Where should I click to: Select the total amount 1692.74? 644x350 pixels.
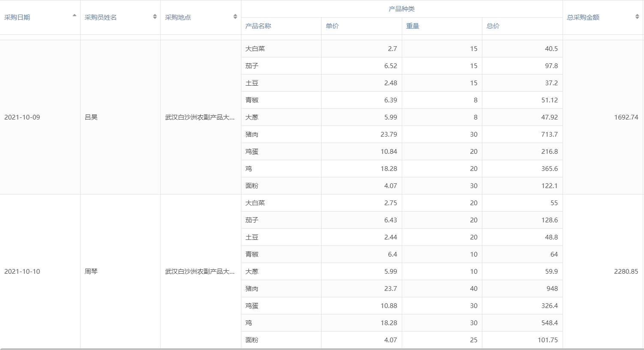click(x=626, y=117)
